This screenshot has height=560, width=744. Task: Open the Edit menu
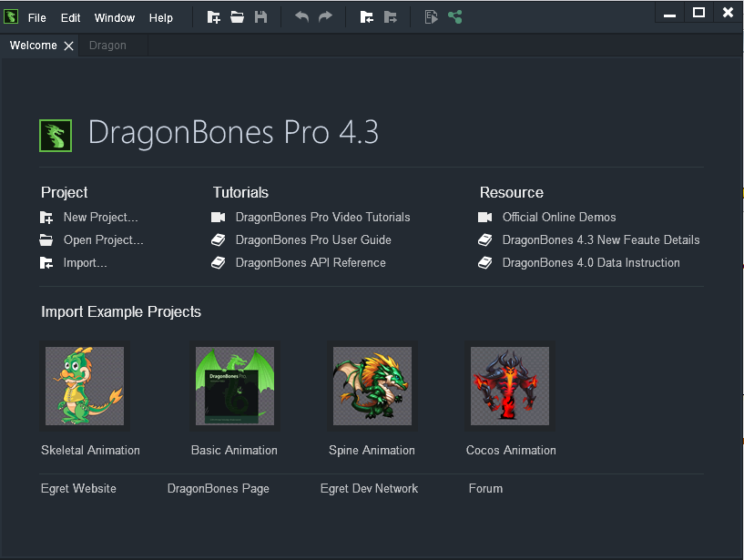tap(70, 18)
